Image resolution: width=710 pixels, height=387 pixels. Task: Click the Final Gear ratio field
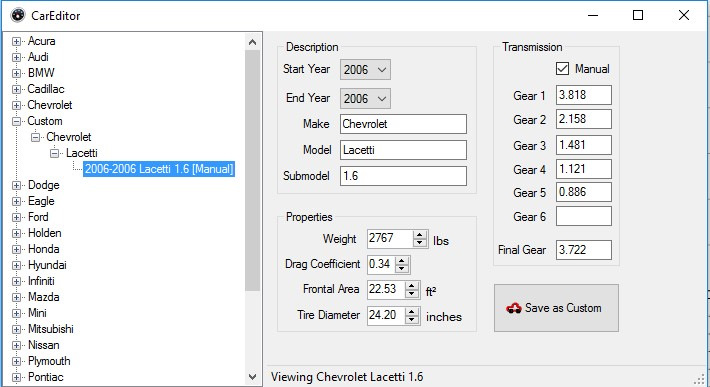click(x=584, y=250)
